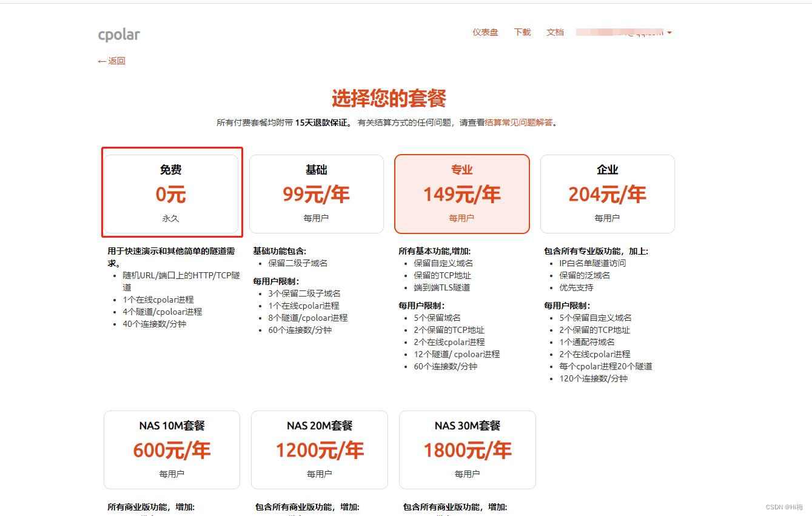Click 优先支持 list item
The height and width of the screenshot is (516, 812).
[576, 287]
